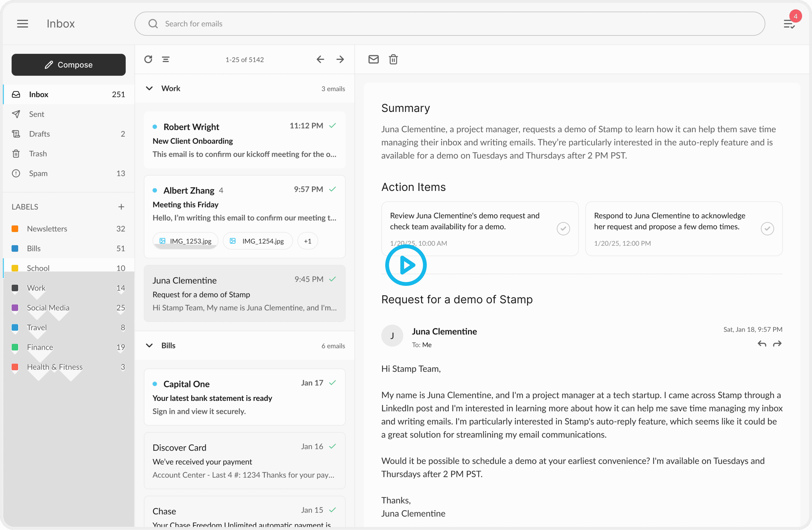This screenshot has height=530, width=812.
Task: Click the Action Items heading
Action: pyautogui.click(x=414, y=187)
